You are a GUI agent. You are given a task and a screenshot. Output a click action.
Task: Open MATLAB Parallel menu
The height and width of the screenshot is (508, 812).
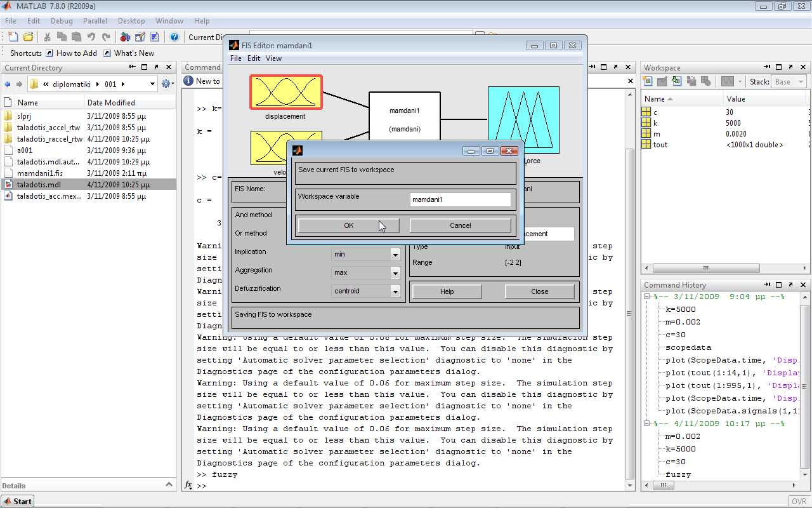tap(95, 21)
